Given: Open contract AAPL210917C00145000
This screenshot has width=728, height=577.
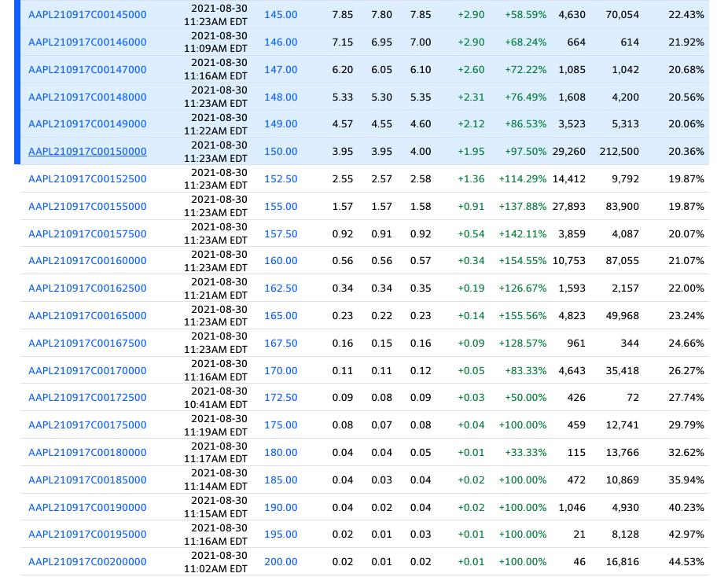Looking at the screenshot, I should click(x=87, y=15).
